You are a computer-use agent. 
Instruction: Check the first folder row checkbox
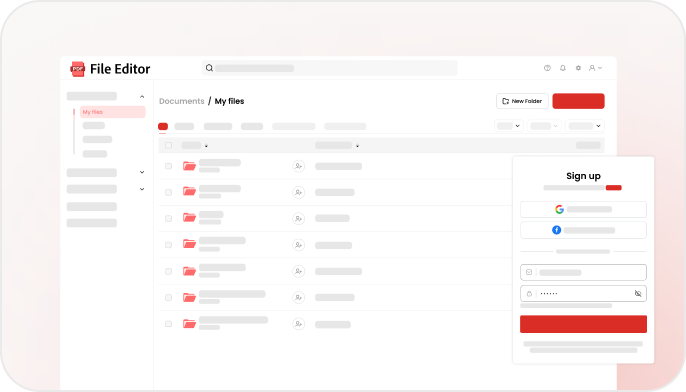click(168, 166)
